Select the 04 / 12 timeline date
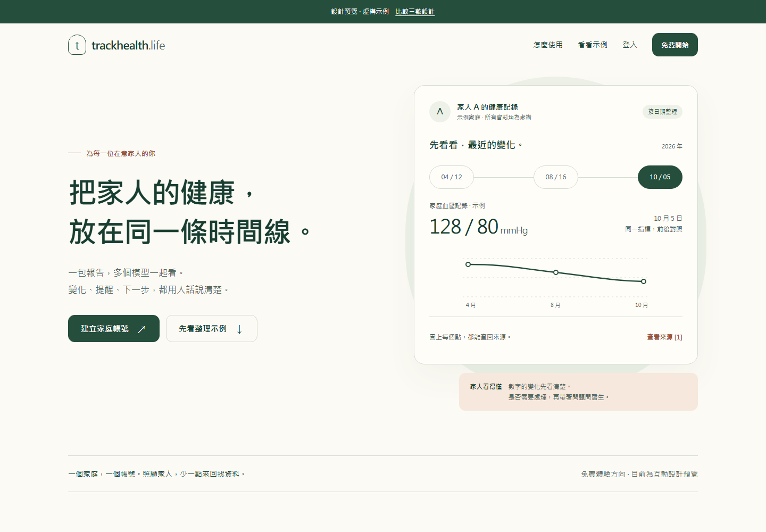This screenshot has height=532, width=766. pyautogui.click(x=452, y=177)
